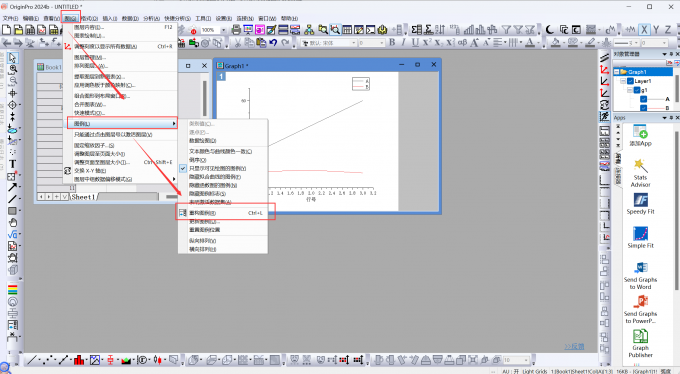The image size is (680, 374).
Task: Launch the Stats Advisor app
Action: point(641,173)
